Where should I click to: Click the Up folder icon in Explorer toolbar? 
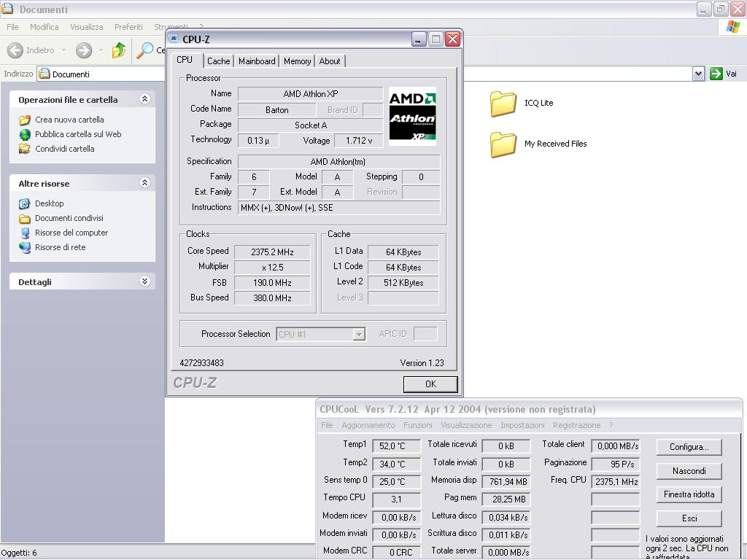pyautogui.click(x=119, y=50)
